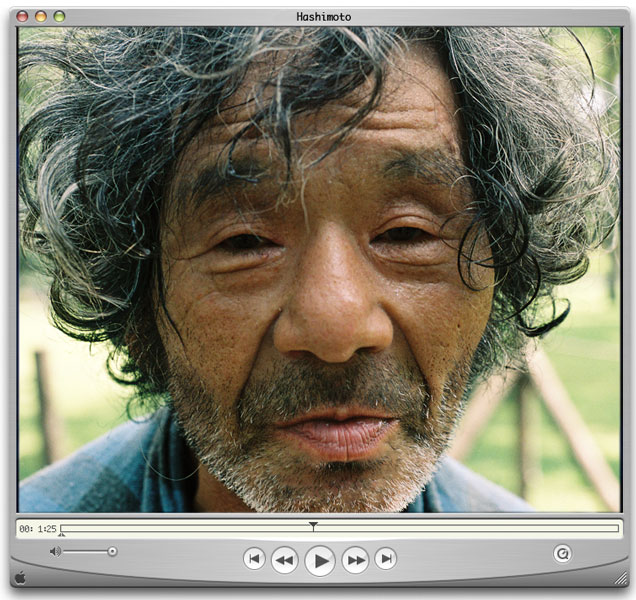Skip to the start of the movie
Viewport: 636px width, 600px height.
click(x=254, y=559)
